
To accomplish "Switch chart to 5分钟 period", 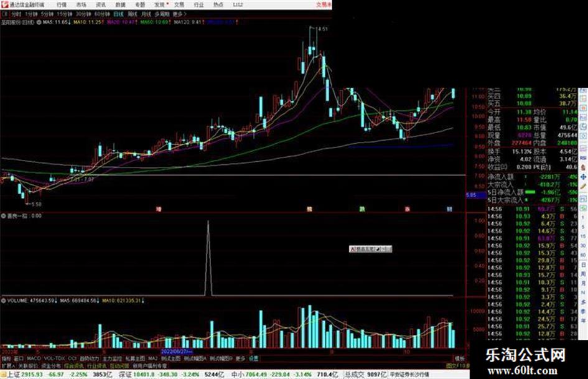I will pyautogui.click(x=47, y=14).
